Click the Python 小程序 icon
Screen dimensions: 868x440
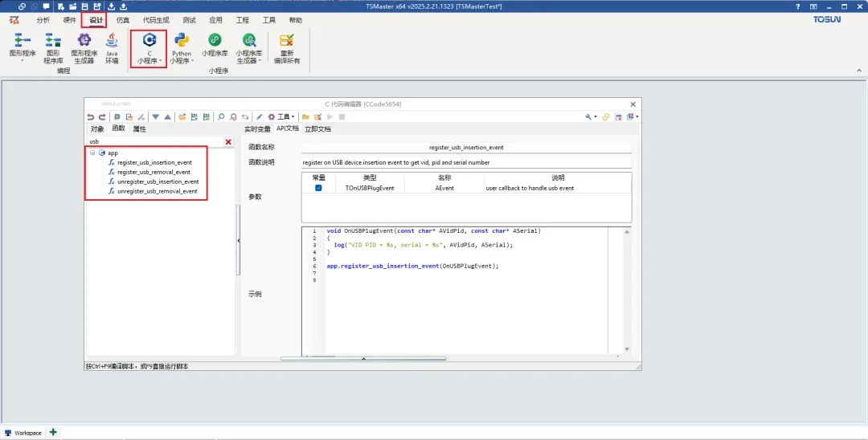click(x=182, y=41)
